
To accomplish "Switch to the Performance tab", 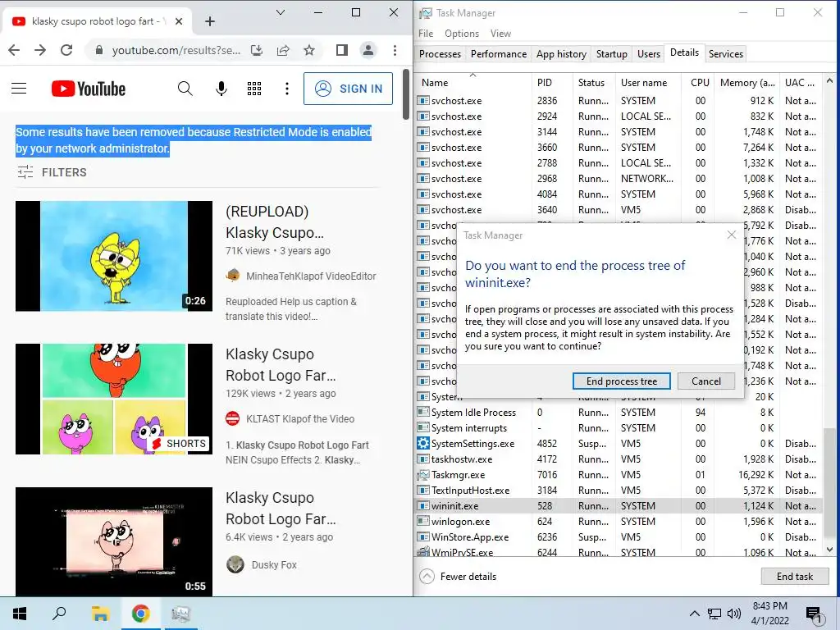I will point(499,54).
